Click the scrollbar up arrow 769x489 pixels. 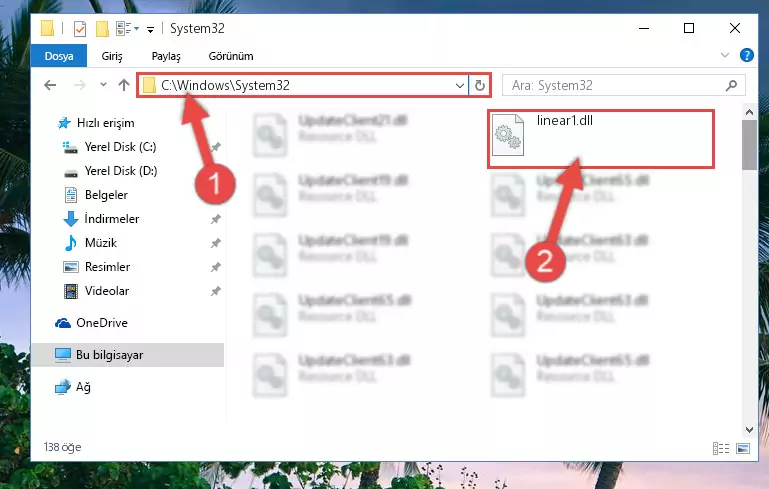[x=749, y=112]
